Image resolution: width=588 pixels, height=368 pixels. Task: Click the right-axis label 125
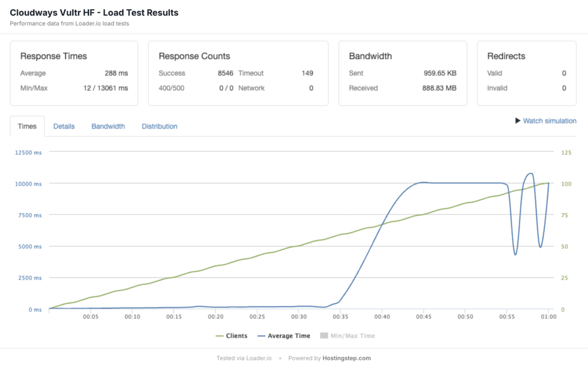(x=566, y=153)
